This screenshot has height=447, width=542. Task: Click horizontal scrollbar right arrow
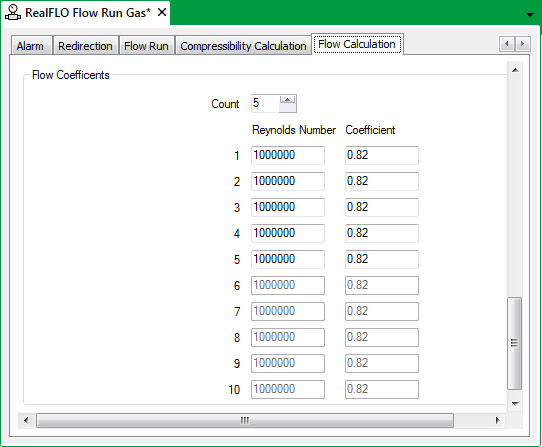point(497,420)
